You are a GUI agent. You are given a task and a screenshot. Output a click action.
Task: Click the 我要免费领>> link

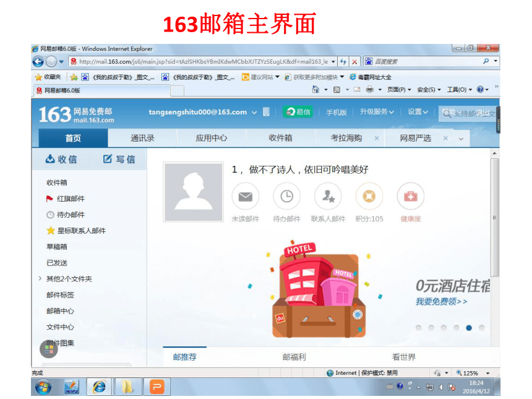click(442, 301)
